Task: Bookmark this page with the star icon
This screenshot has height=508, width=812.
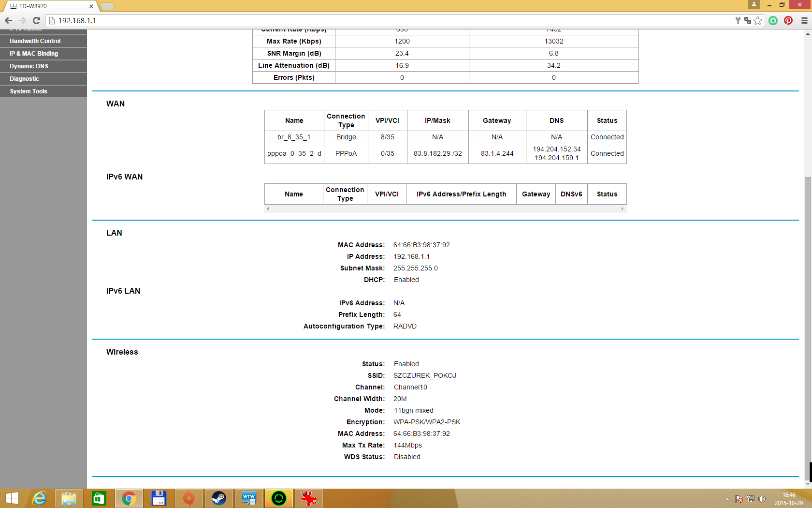Action: (758, 20)
